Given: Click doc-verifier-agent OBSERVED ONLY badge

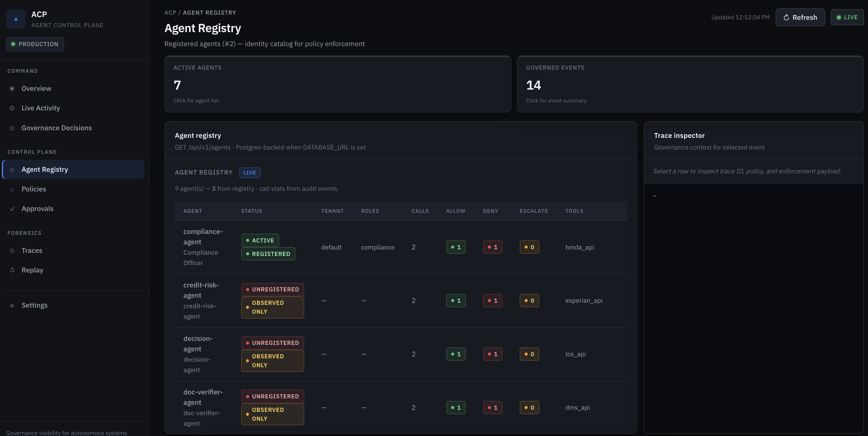Looking at the screenshot, I should tap(272, 415).
